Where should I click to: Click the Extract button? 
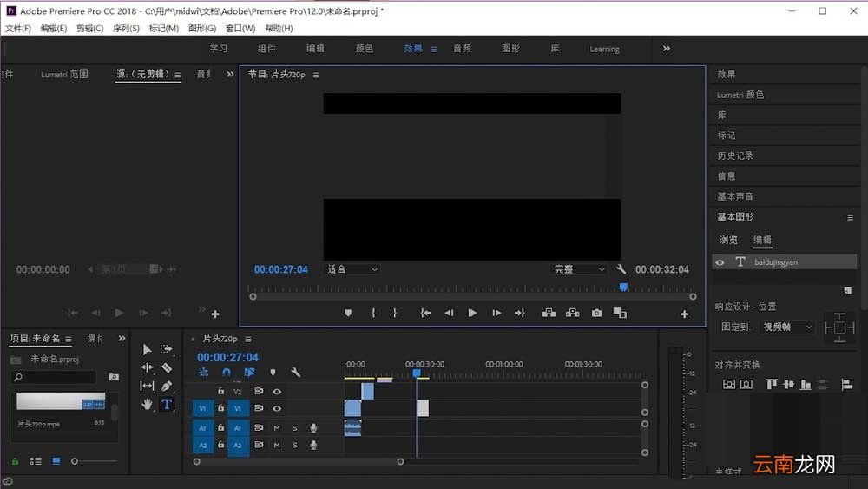pyautogui.click(x=572, y=313)
